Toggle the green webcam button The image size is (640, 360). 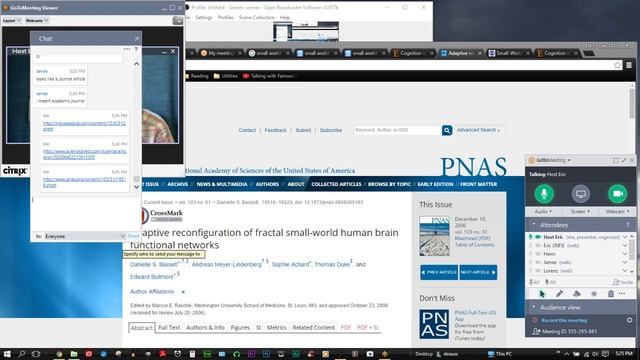(x=617, y=193)
